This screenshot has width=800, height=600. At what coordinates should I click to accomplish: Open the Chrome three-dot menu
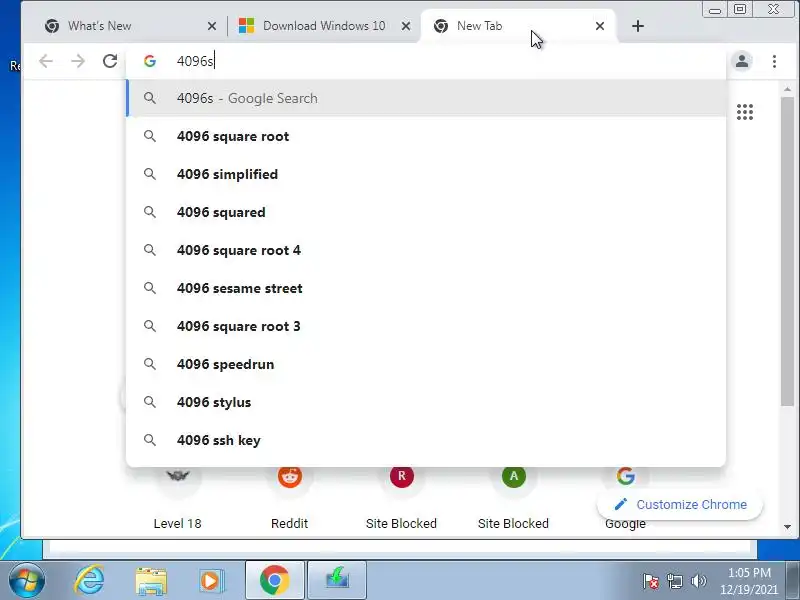(774, 61)
